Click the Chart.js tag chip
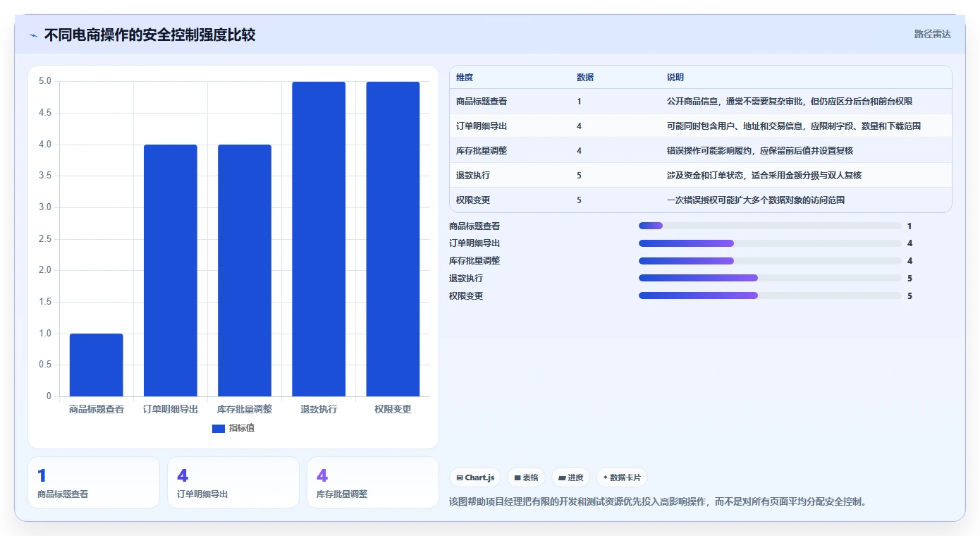The height and width of the screenshot is (536, 980). [475, 477]
